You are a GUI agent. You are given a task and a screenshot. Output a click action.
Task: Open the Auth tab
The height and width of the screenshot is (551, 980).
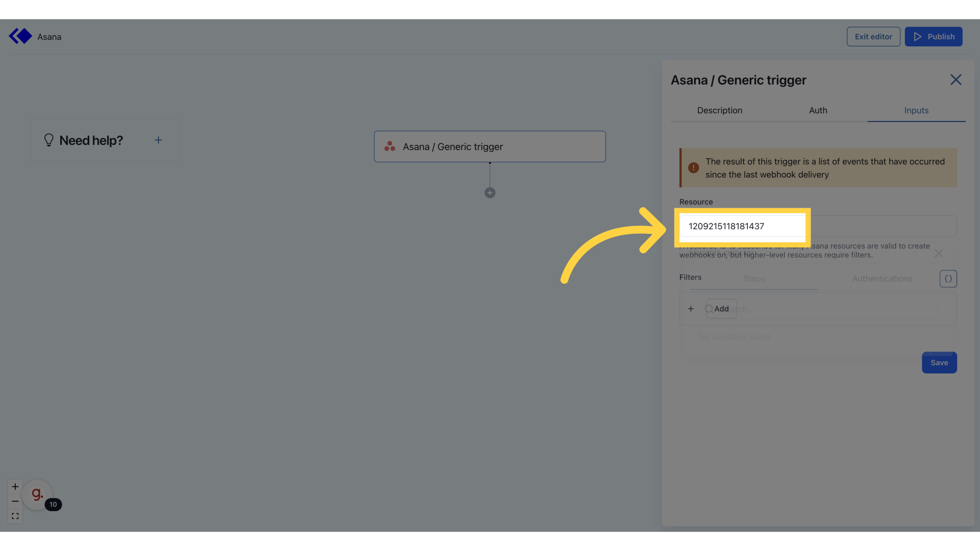[x=818, y=110]
